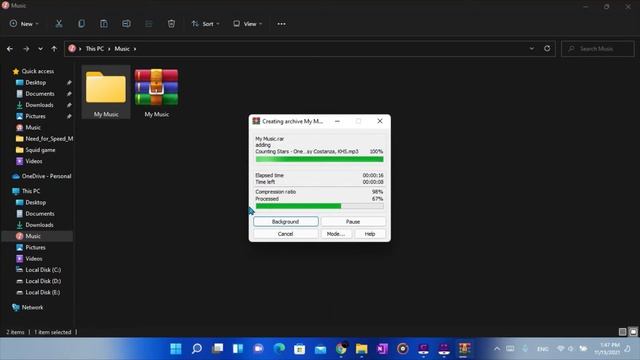Switch to details view layout icon
Viewport: 640px width, 360px height.
pos(622,332)
